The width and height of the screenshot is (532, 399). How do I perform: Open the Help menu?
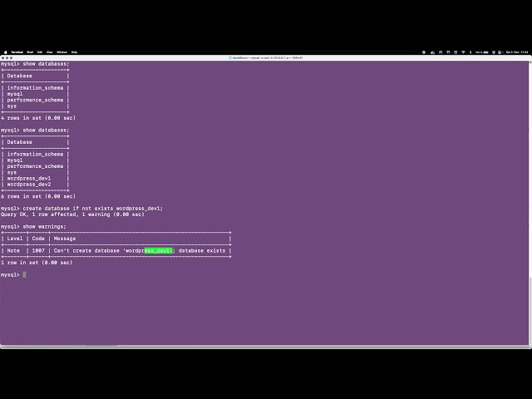tap(74, 52)
